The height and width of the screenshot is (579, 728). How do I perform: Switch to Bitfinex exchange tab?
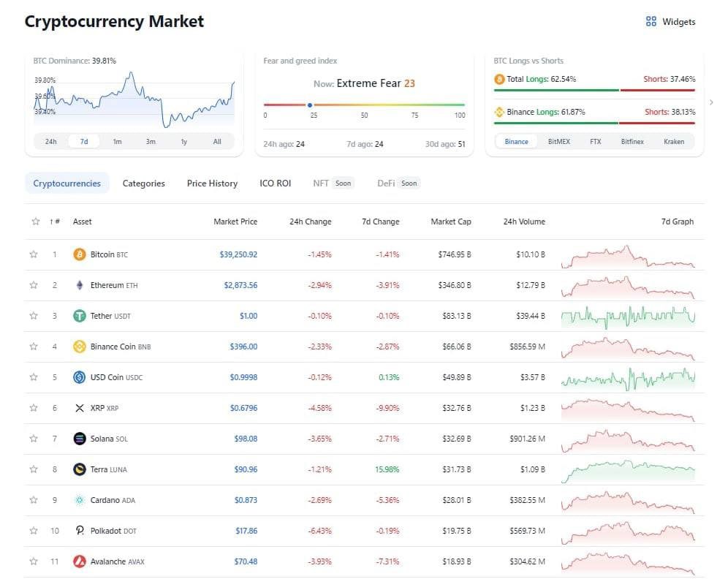click(x=632, y=142)
